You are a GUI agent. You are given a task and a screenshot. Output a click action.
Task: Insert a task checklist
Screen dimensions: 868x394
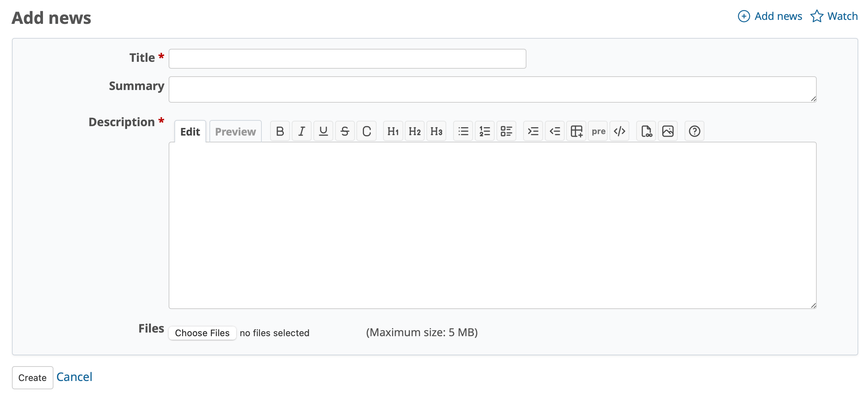(x=506, y=131)
